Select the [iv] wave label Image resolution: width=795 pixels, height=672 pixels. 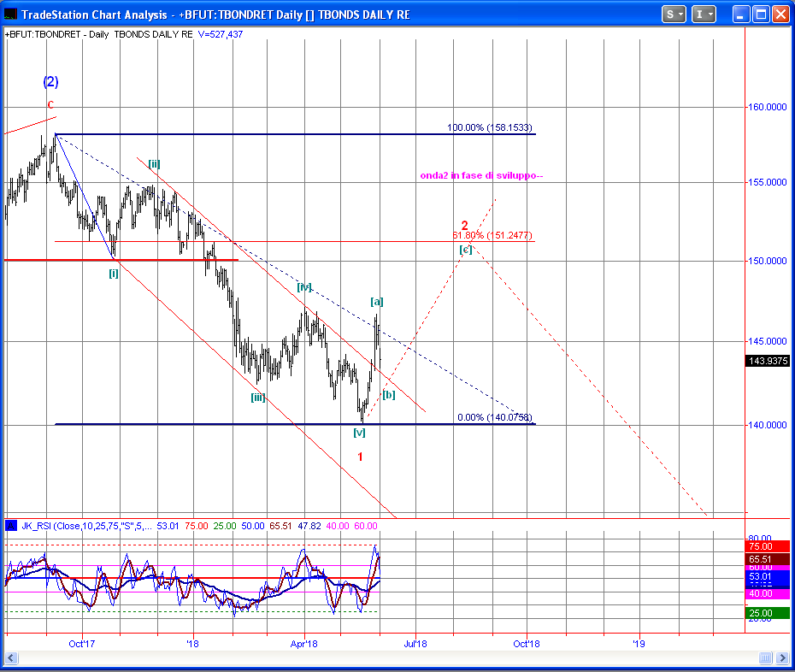[x=304, y=287]
